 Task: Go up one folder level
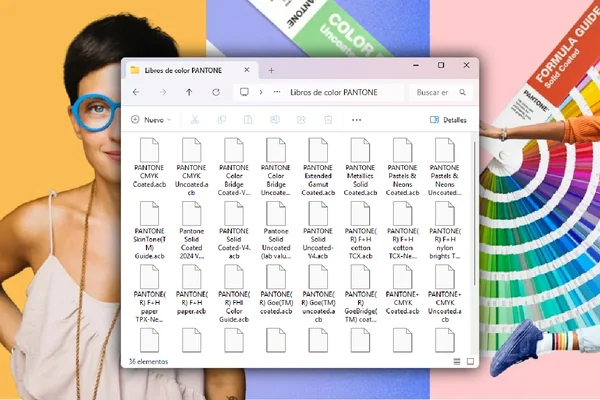point(189,92)
